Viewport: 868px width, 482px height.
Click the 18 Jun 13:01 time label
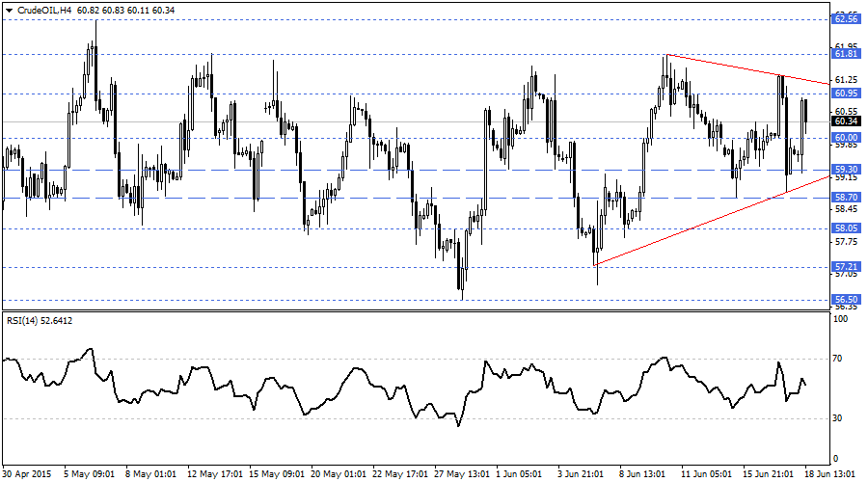pyautogui.click(x=834, y=474)
